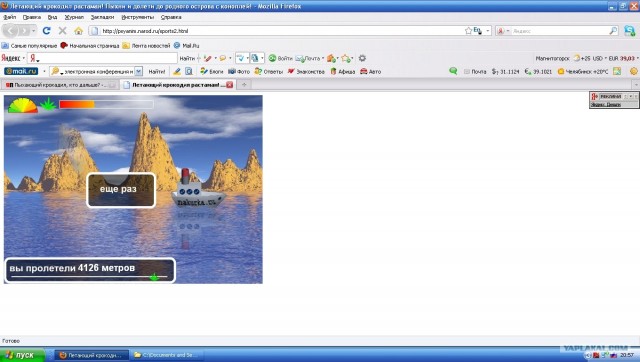The height and width of the screenshot is (362, 640).
Task: Click the еще раз button in game
Action: [121, 190]
